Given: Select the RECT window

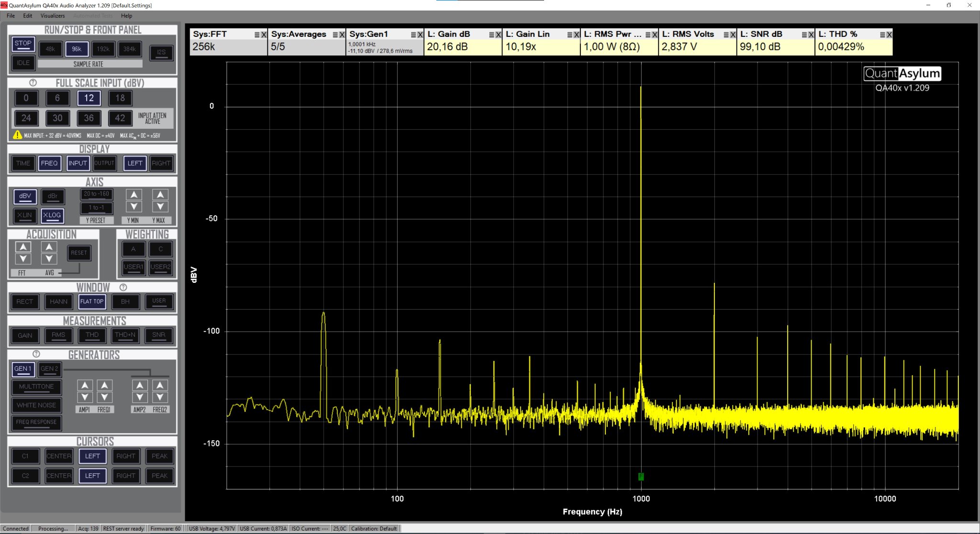Looking at the screenshot, I should (25, 301).
